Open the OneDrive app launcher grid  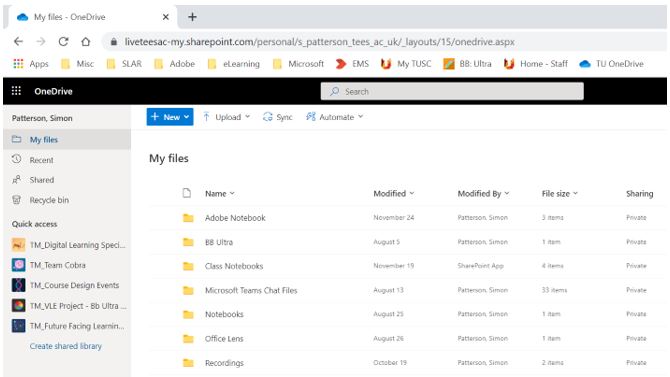pyautogui.click(x=16, y=91)
